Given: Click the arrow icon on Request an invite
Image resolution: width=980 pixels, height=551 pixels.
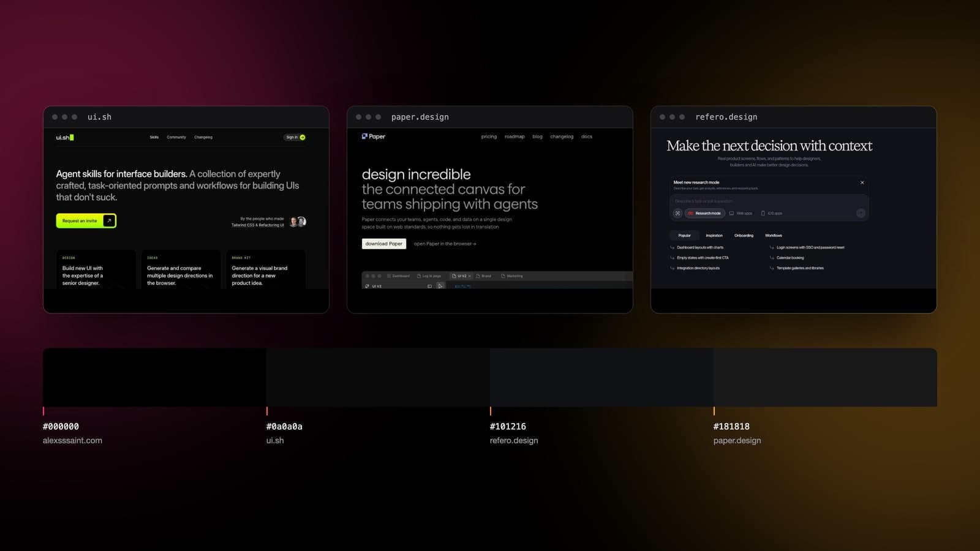Looking at the screenshot, I should pos(109,220).
